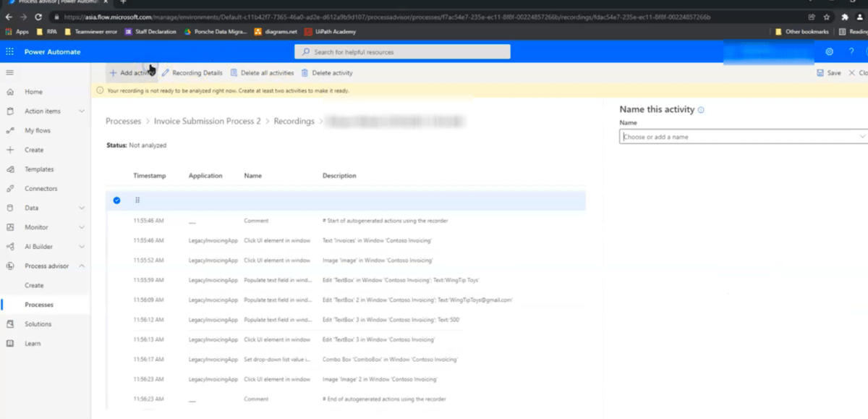Go to Processes breadcrumb
Screen dimensions: 868x419
coord(123,121)
